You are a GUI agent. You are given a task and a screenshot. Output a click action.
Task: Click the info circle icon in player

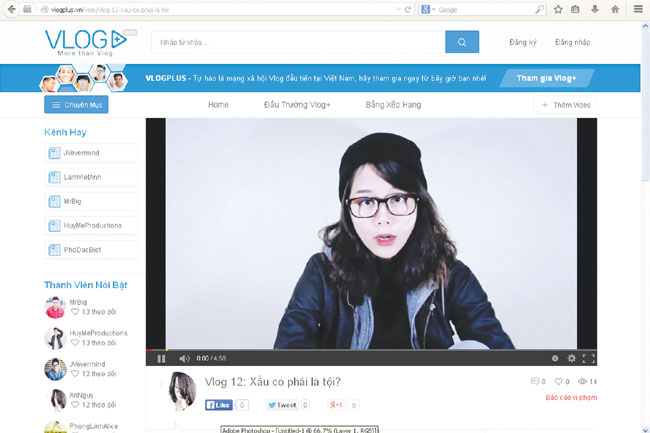click(555, 358)
